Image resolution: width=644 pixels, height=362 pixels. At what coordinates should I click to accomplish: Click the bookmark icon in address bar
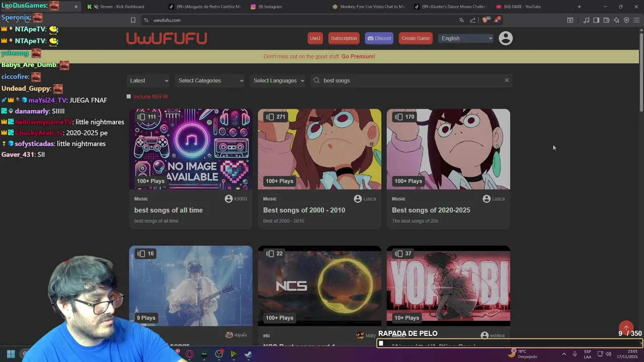(133, 20)
